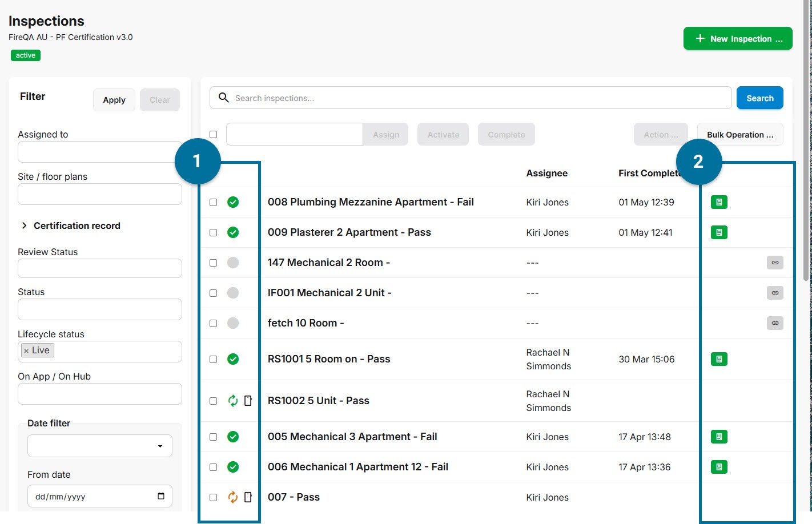Click the magnifier icon in the search box

(x=224, y=98)
